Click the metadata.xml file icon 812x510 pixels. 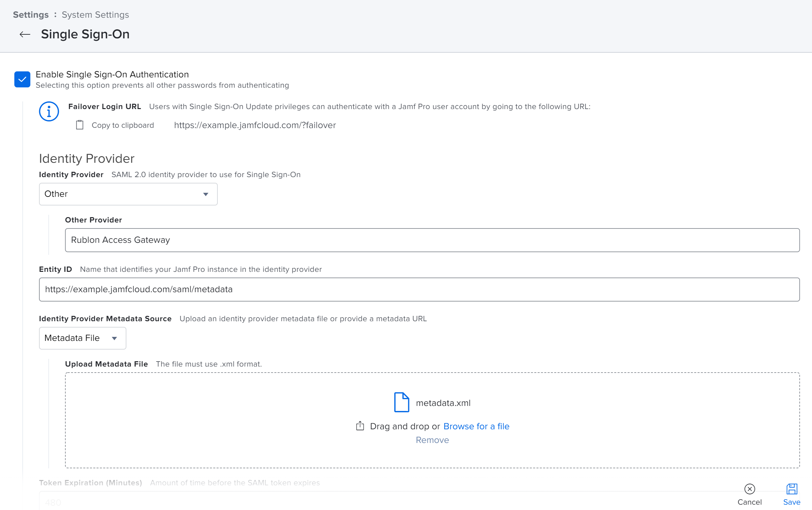(x=401, y=402)
